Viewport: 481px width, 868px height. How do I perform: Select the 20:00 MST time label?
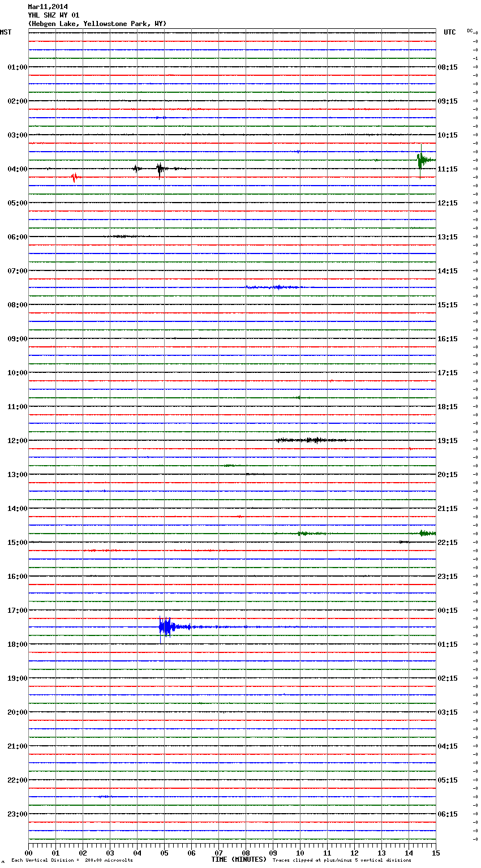tap(18, 712)
